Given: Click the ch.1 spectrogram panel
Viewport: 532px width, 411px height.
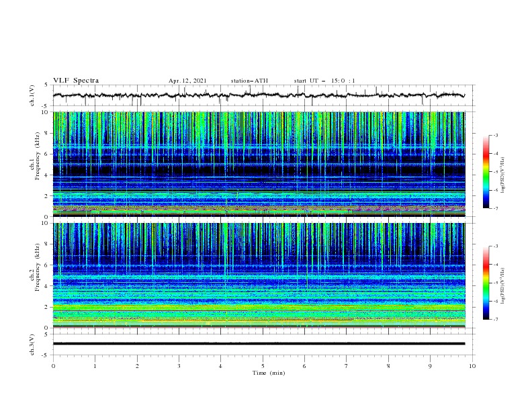Looking at the screenshot, I should [x=259, y=164].
